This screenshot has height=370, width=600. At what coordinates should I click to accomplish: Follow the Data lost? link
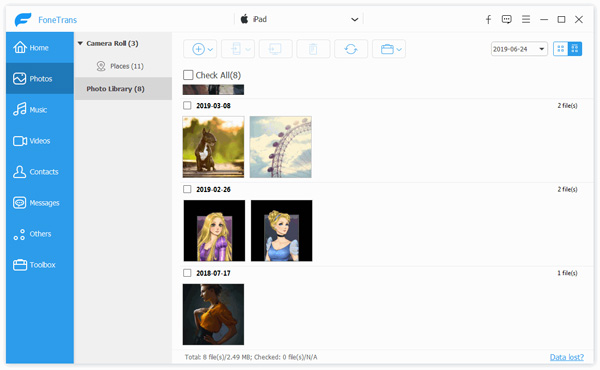click(567, 357)
